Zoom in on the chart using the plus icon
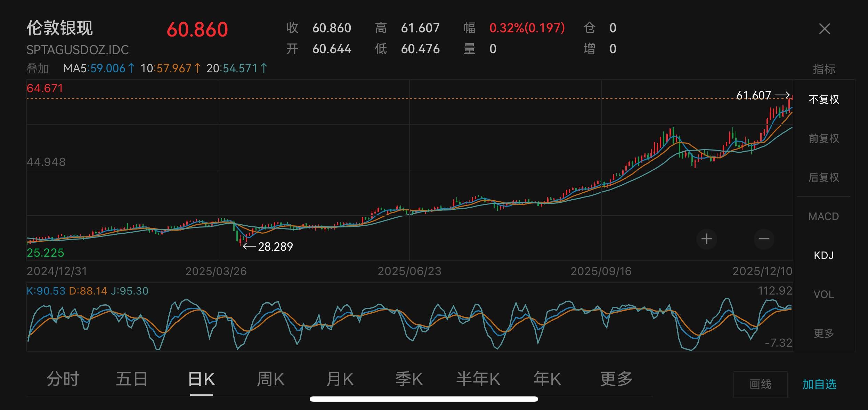Image resolution: width=868 pixels, height=410 pixels. pyautogui.click(x=707, y=239)
